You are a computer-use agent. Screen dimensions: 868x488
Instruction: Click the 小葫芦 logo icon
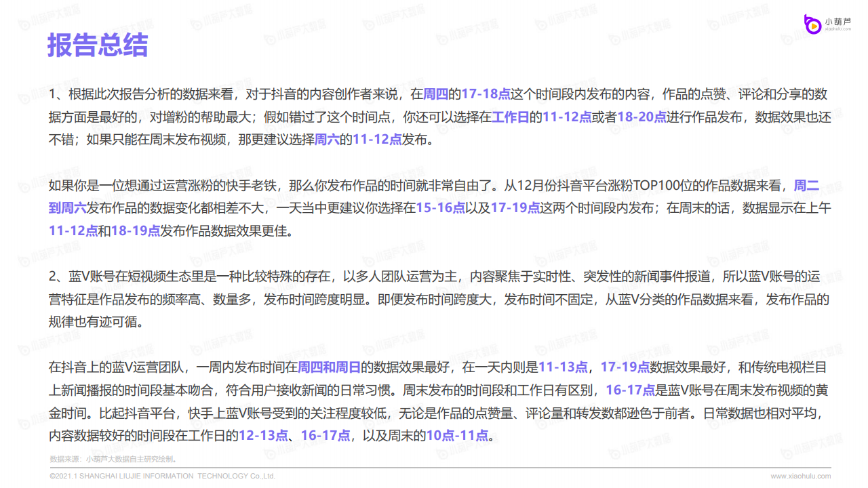[812, 23]
